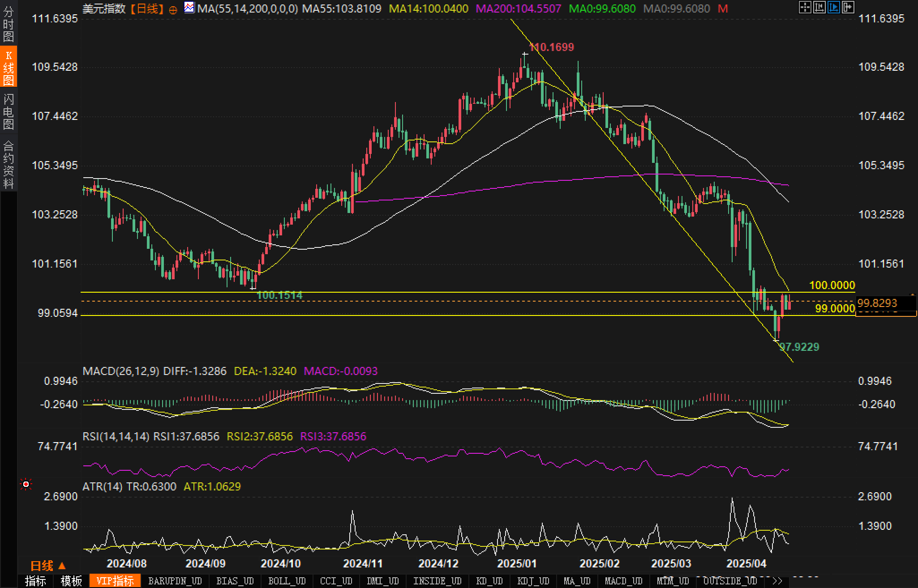Select the BOLL_UD indicator
918x588 pixels.
pos(287,581)
